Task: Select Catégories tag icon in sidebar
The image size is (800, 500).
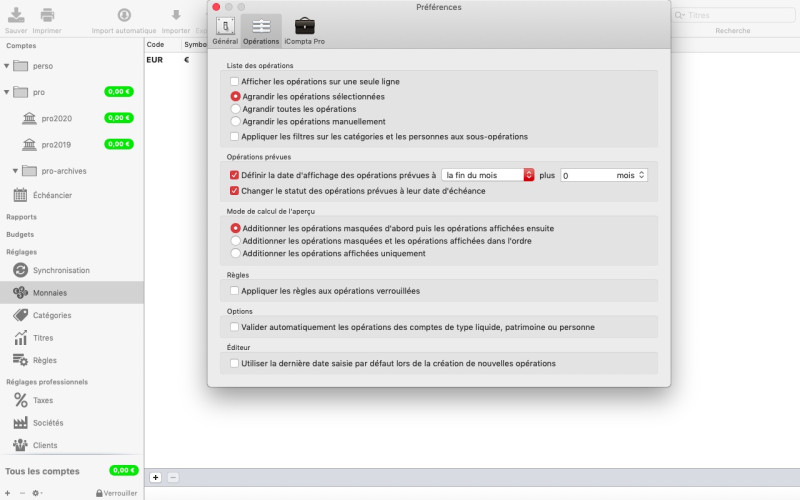Action: tap(20, 315)
